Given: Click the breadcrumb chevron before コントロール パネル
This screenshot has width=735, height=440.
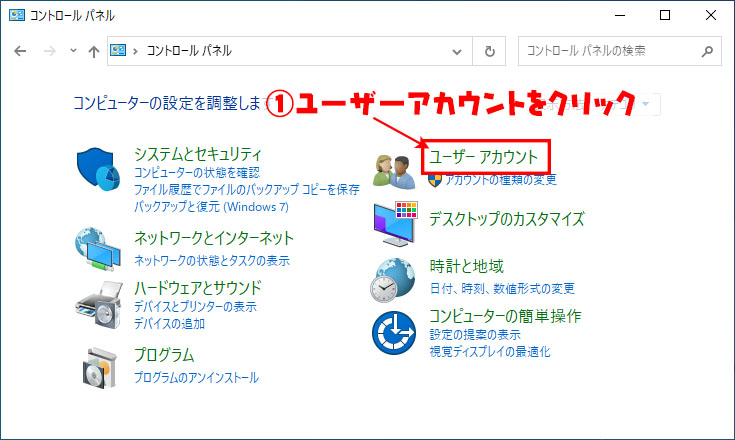Looking at the screenshot, I should 135,51.
